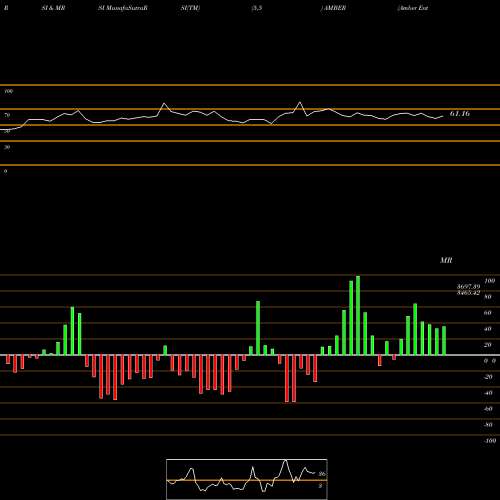The height and width of the screenshot is (500, 500).
Task: Click the '(3,3' parameter header text
Action: tap(257, 8)
